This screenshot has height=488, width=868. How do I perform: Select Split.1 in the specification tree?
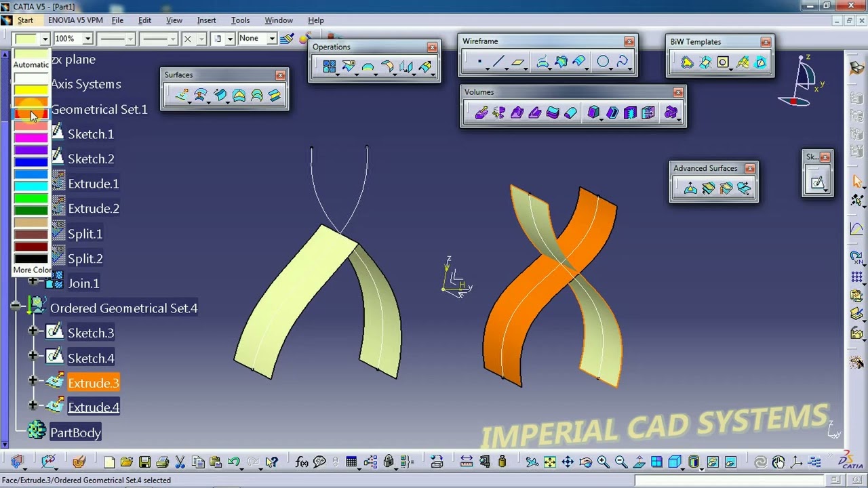[85, 234]
